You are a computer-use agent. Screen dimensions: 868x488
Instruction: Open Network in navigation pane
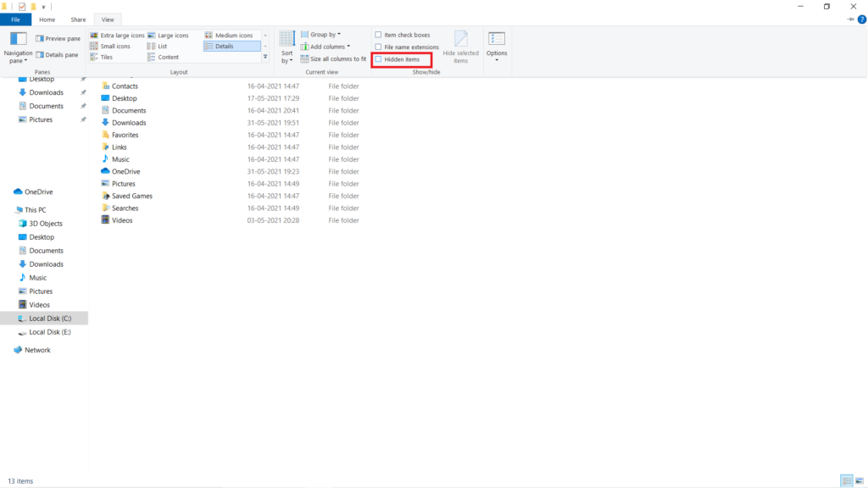(37, 350)
